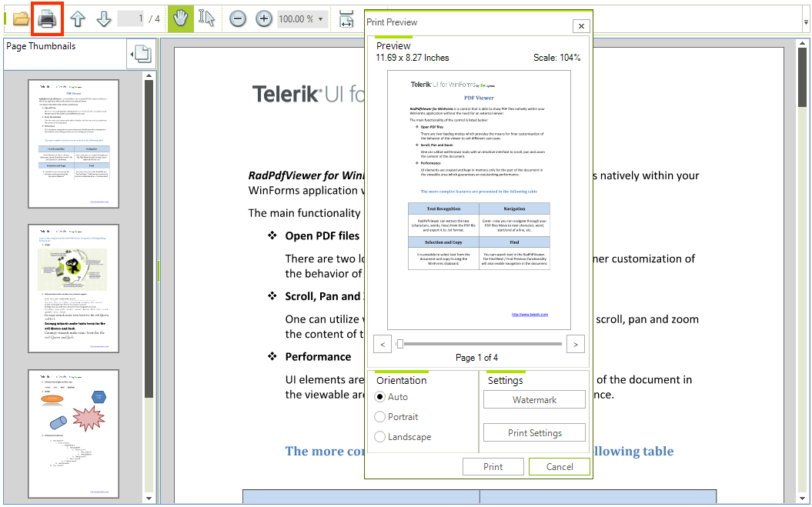Viewport: 812px width, 507px height.
Task: Select Portrait orientation radio button
Action: tap(380, 417)
